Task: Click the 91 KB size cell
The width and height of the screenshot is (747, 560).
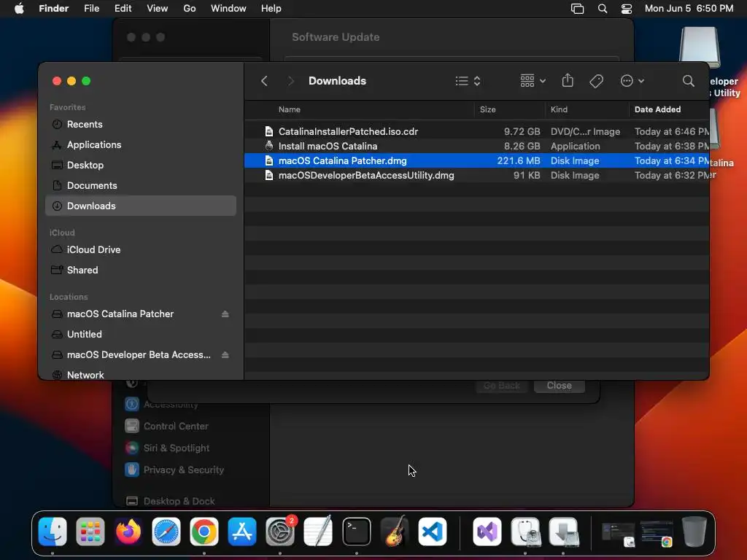Action: (x=527, y=175)
